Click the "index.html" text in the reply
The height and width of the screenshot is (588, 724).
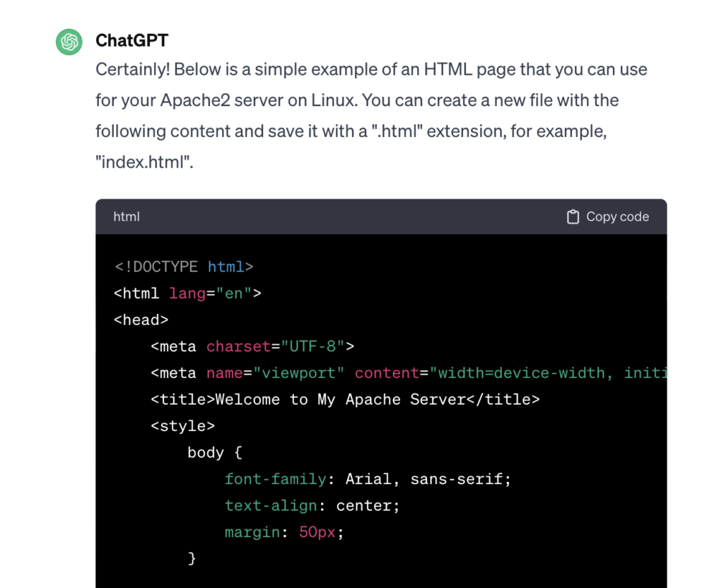(144, 163)
